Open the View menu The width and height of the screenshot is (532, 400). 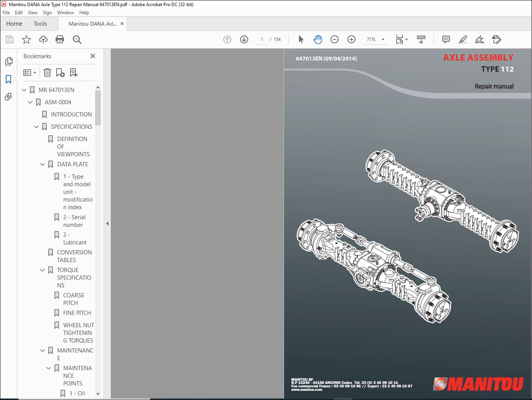[33, 13]
